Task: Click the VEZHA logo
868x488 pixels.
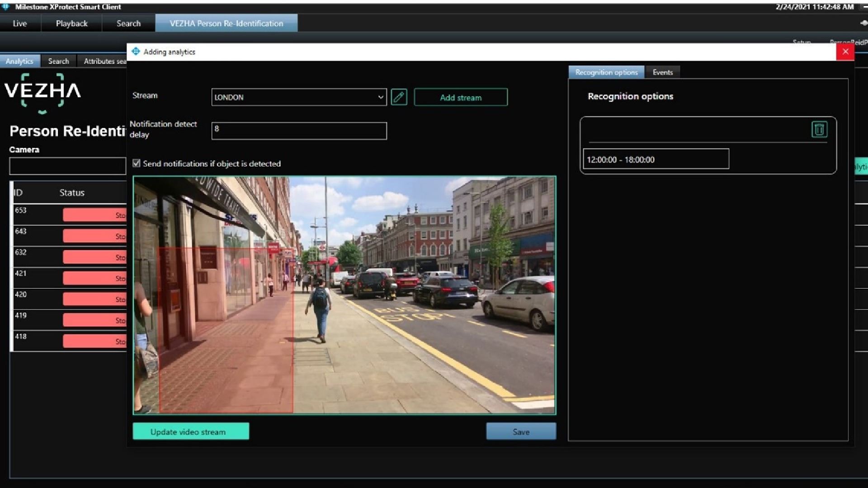Action: pyautogui.click(x=42, y=93)
